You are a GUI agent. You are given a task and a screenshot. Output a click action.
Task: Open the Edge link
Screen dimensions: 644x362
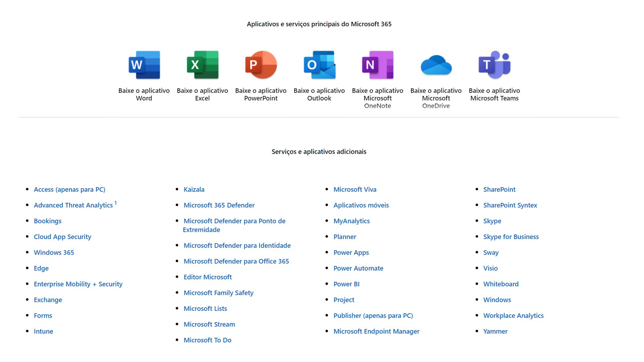click(x=41, y=268)
